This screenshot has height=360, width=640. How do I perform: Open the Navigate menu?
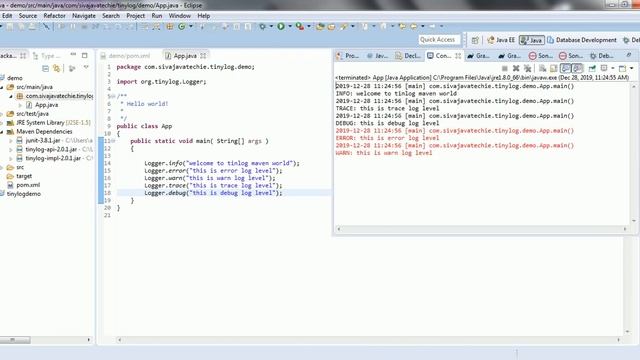pyautogui.click(x=84, y=16)
